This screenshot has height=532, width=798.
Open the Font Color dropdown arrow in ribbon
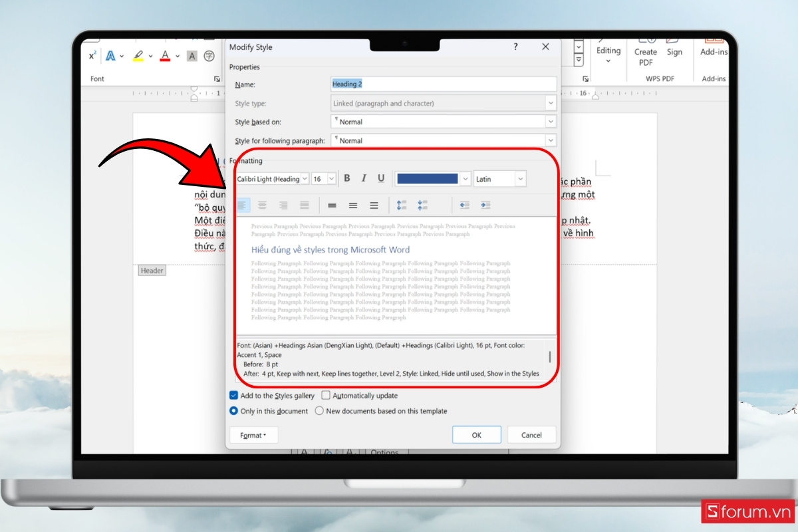[177, 56]
